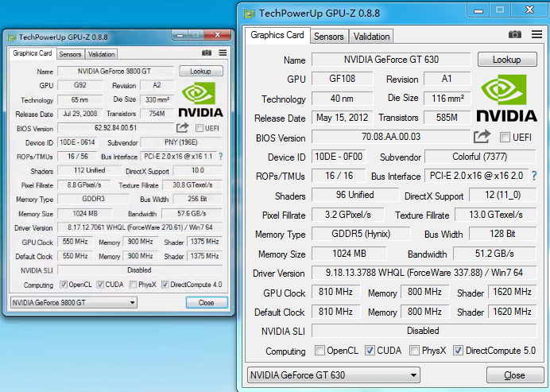The height and width of the screenshot is (392, 550).
Task: Toggle CUDA checkbox in 9800 GT window
Action: click(x=100, y=285)
